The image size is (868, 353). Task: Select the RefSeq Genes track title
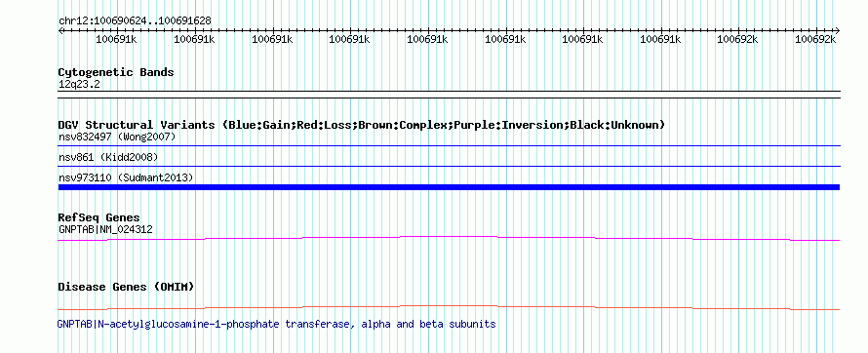pyautogui.click(x=99, y=217)
